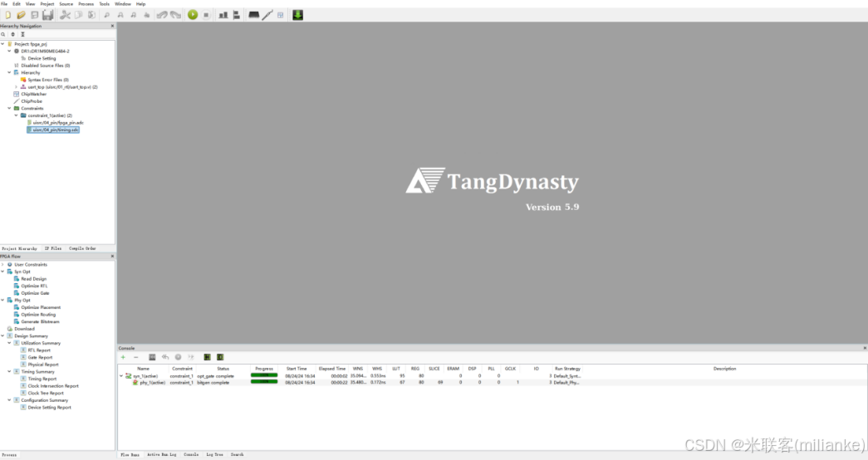Run Optimize Routing step

coord(38,315)
